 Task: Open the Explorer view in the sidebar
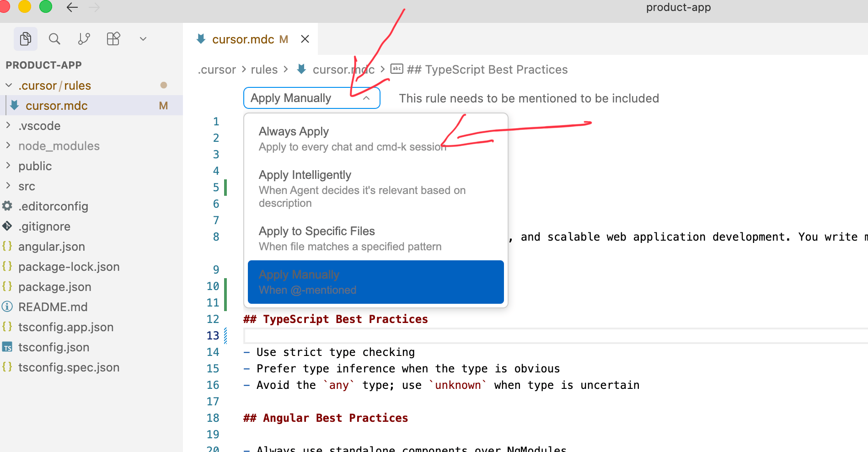click(x=25, y=38)
